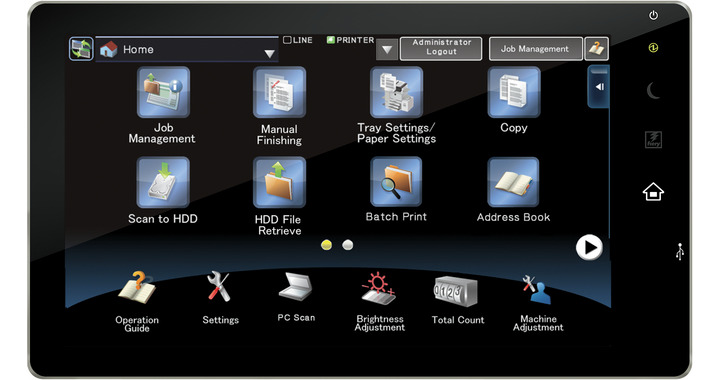The image size is (720, 380).
Task: Tap the power button icon
Action: tap(653, 16)
